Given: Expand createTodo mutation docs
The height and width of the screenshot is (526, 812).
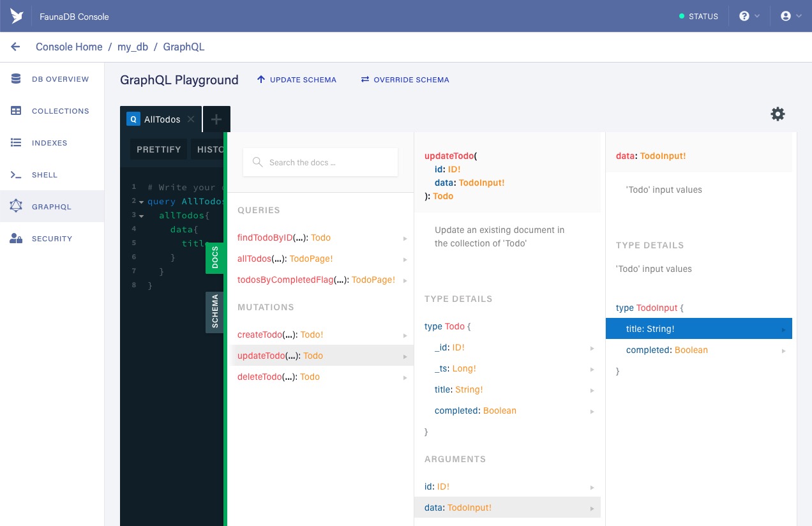Looking at the screenshot, I should 322,334.
